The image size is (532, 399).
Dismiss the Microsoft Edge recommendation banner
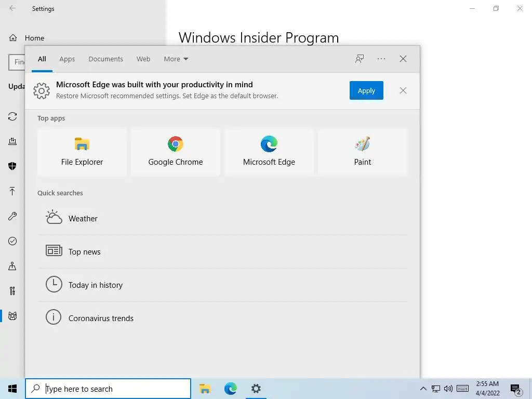tap(403, 90)
